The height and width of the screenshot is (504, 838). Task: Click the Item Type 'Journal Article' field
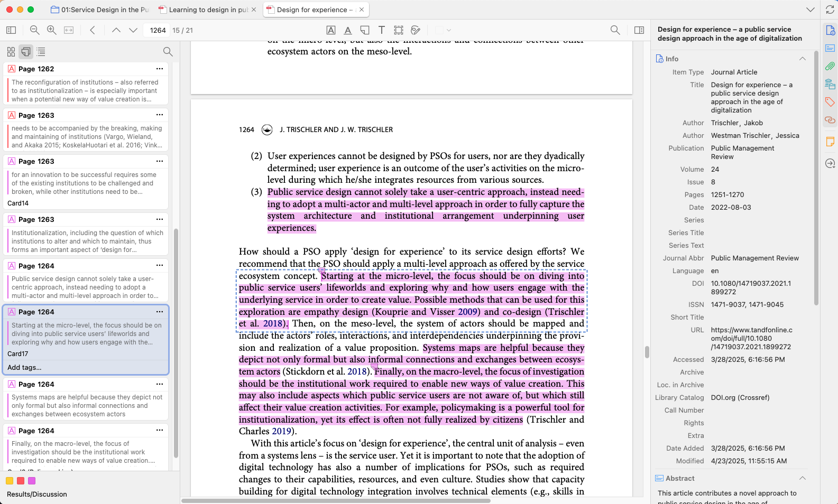pos(734,72)
